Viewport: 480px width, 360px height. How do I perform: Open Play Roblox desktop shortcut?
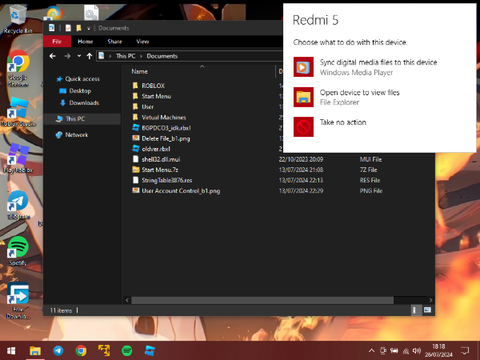click(18, 158)
